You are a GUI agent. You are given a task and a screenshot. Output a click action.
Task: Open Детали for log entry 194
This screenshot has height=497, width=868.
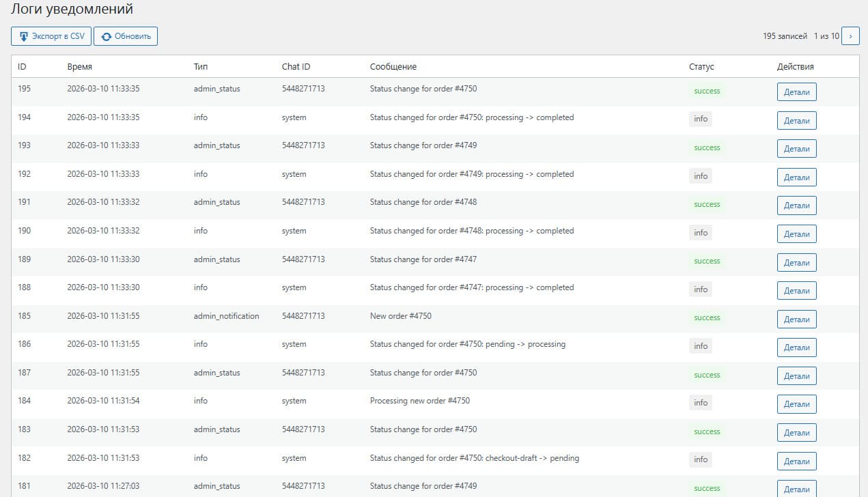tap(796, 121)
